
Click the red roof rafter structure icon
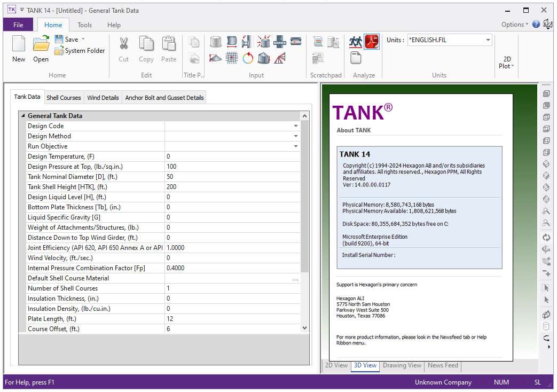[279, 58]
